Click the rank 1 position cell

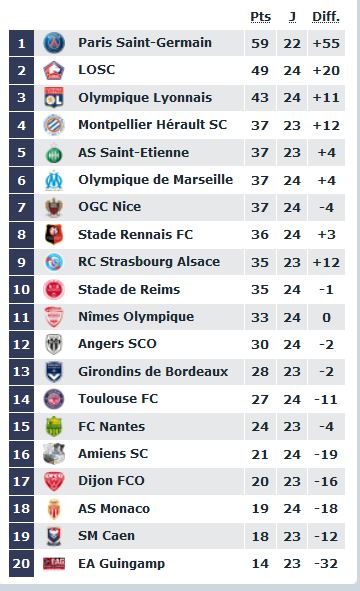(x=21, y=43)
